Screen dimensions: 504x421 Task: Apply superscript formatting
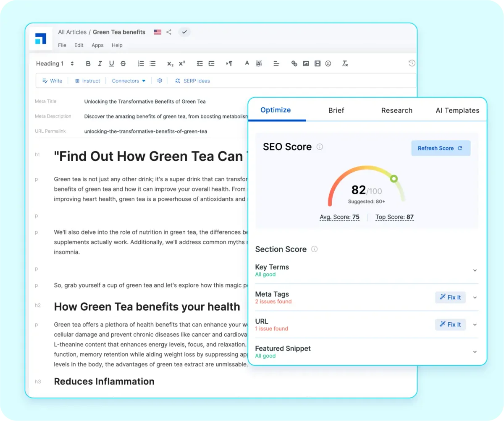click(181, 63)
